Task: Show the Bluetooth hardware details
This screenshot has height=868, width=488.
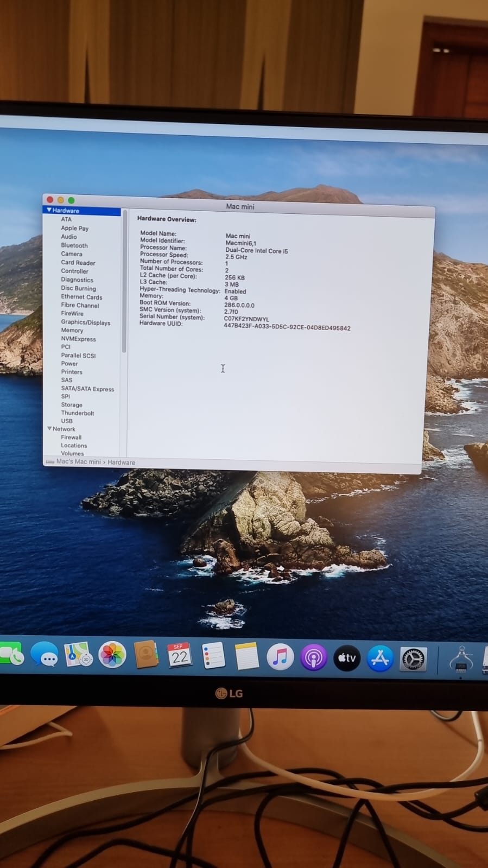Action: click(x=74, y=245)
